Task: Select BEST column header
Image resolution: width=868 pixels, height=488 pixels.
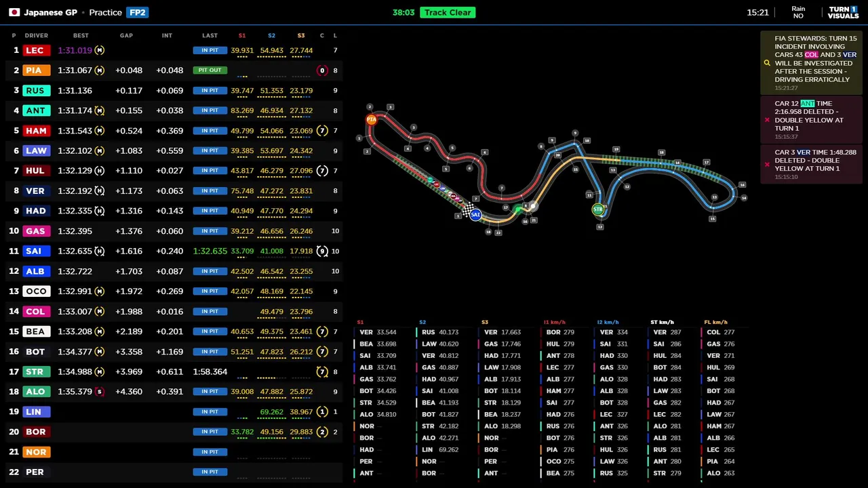Action: tap(81, 35)
